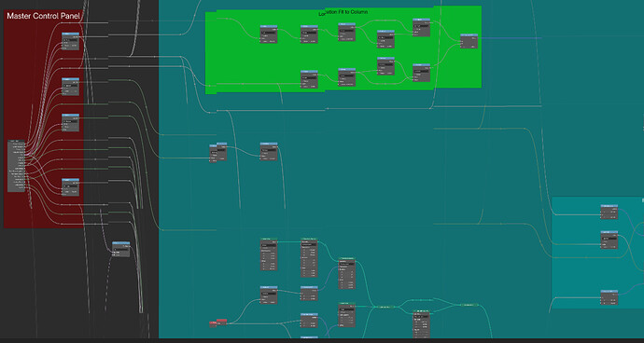The height and width of the screenshot is (343, 644).
Task: Select the top-right node of the green frame's upper chain
Action: (421, 27)
